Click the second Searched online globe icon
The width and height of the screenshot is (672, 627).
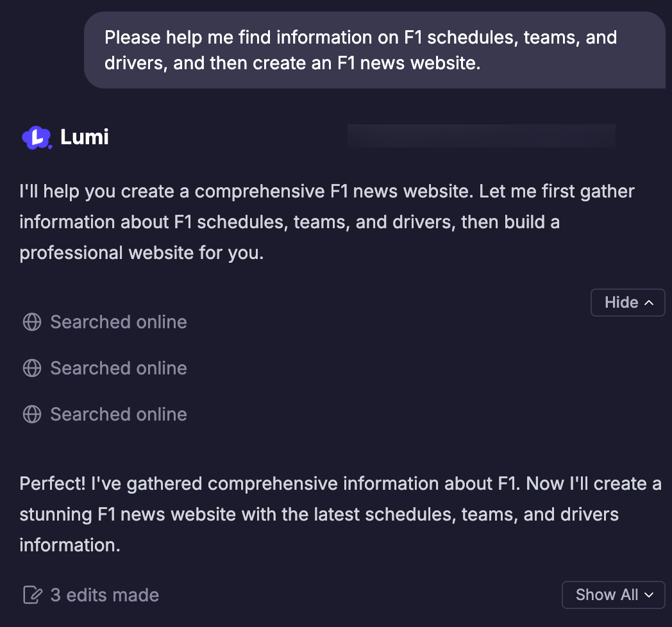coord(31,368)
